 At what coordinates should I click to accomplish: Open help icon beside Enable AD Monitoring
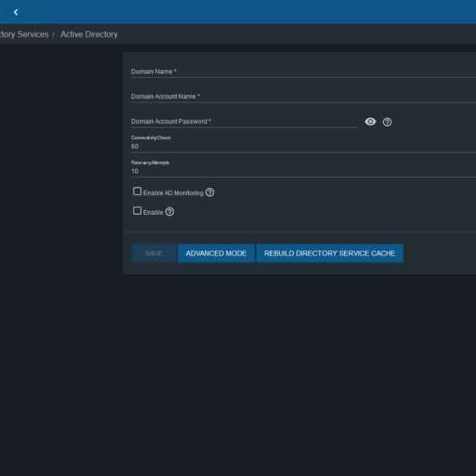(210, 192)
